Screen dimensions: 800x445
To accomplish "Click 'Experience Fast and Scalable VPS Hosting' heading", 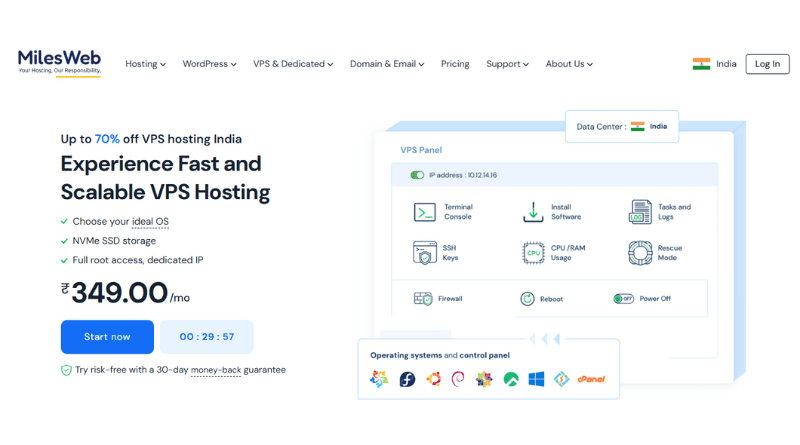I will (165, 178).
